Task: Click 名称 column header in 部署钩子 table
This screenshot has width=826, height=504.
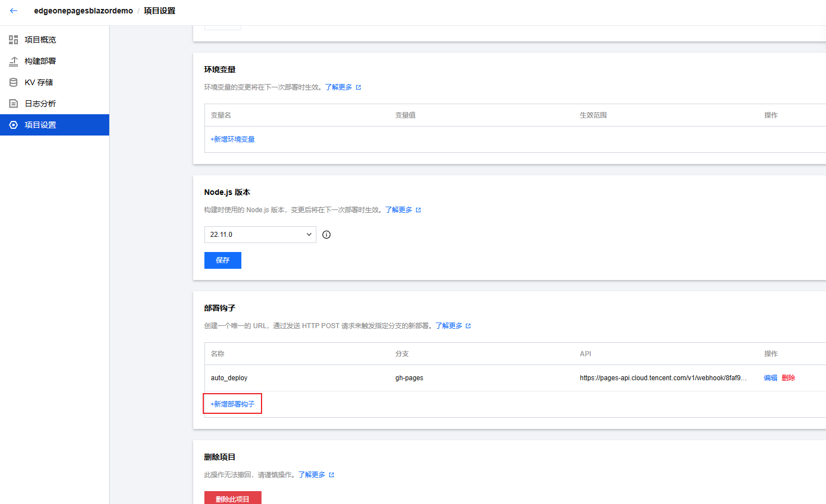Action: pos(217,354)
